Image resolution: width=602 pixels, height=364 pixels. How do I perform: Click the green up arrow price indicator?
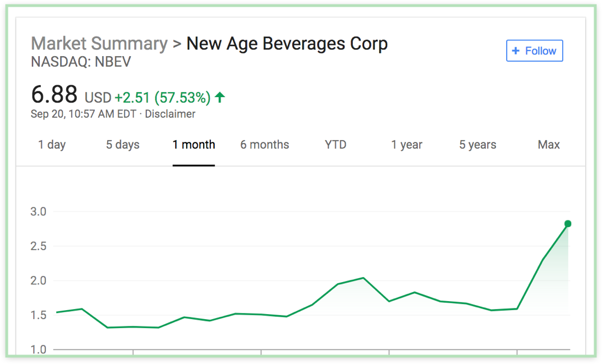(x=219, y=97)
